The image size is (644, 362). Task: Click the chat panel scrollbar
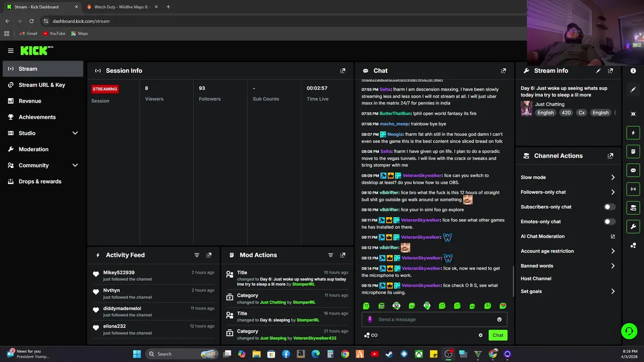click(513, 282)
